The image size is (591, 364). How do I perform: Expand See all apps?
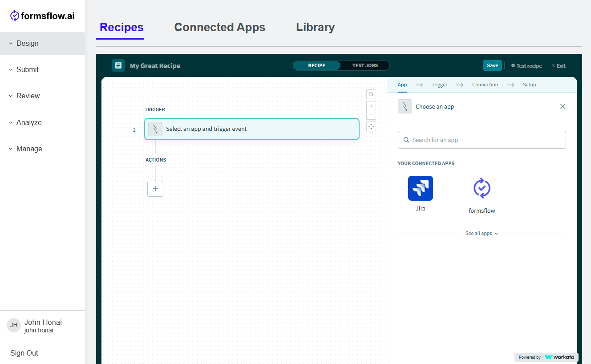point(482,233)
